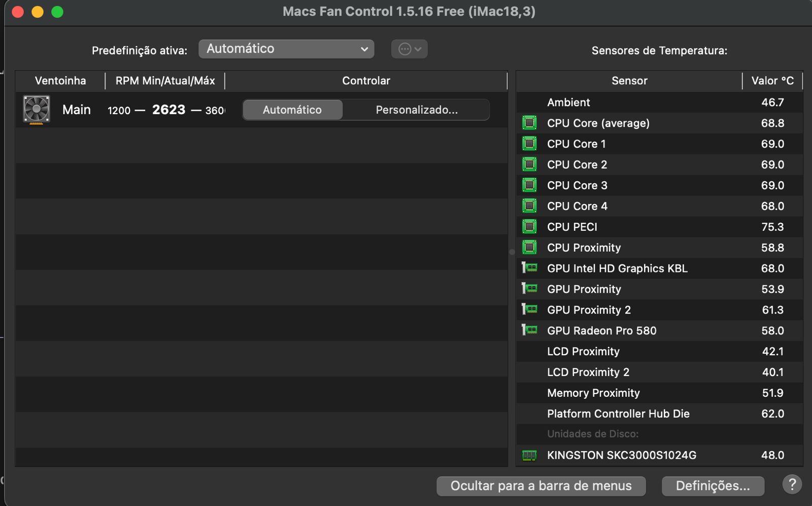
Task: Click the Unidades de Disco section label
Action: 593,434
